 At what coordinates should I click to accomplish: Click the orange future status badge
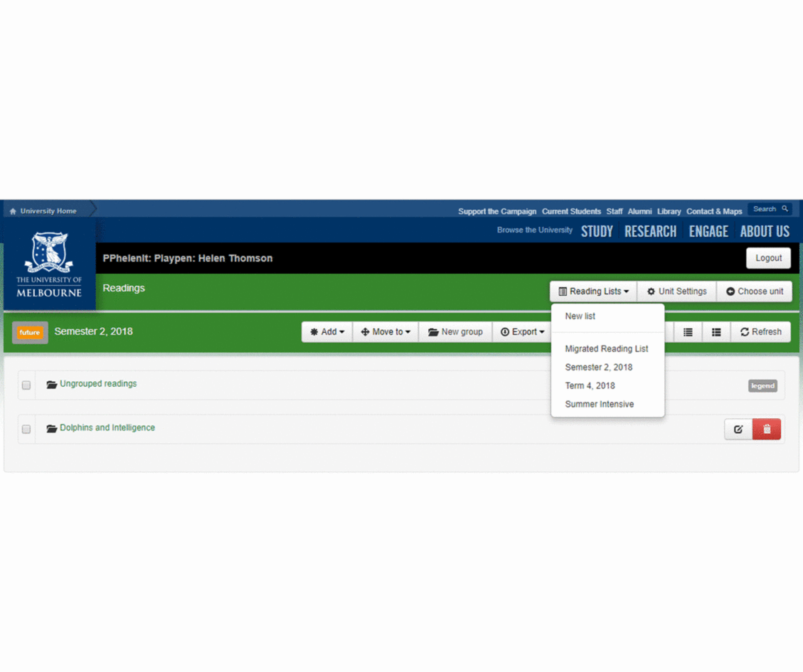coord(30,332)
